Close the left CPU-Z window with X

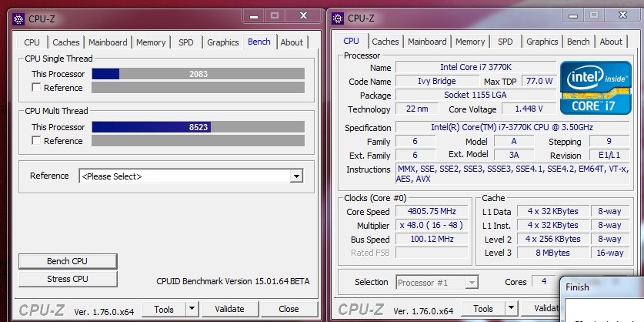click(x=303, y=16)
